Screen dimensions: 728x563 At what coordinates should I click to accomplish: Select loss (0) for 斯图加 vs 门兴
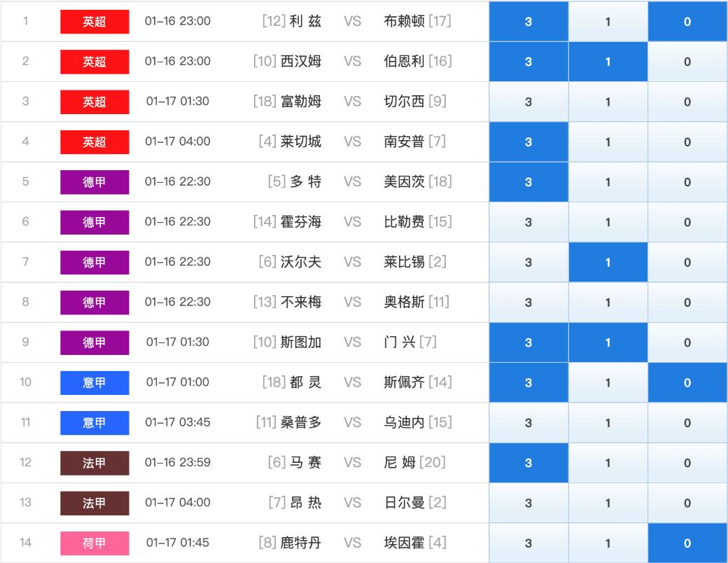coord(687,342)
